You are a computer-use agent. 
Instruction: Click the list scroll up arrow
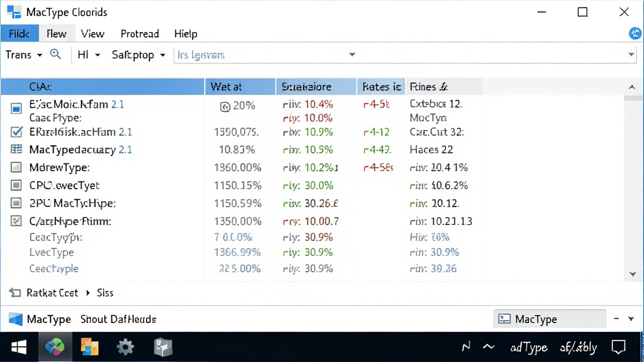[631, 87]
